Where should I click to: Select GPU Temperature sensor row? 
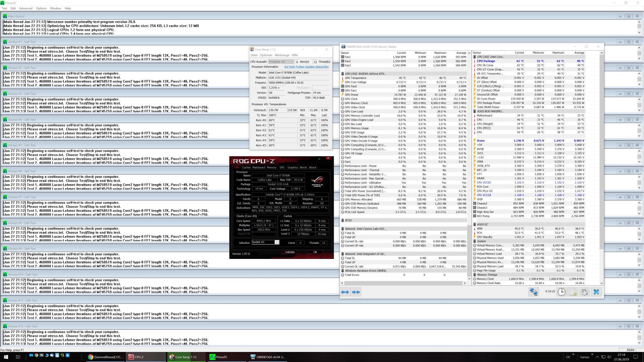click(404, 78)
